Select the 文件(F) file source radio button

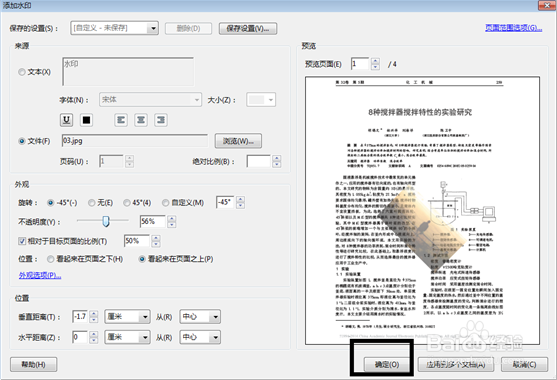point(22,141)
